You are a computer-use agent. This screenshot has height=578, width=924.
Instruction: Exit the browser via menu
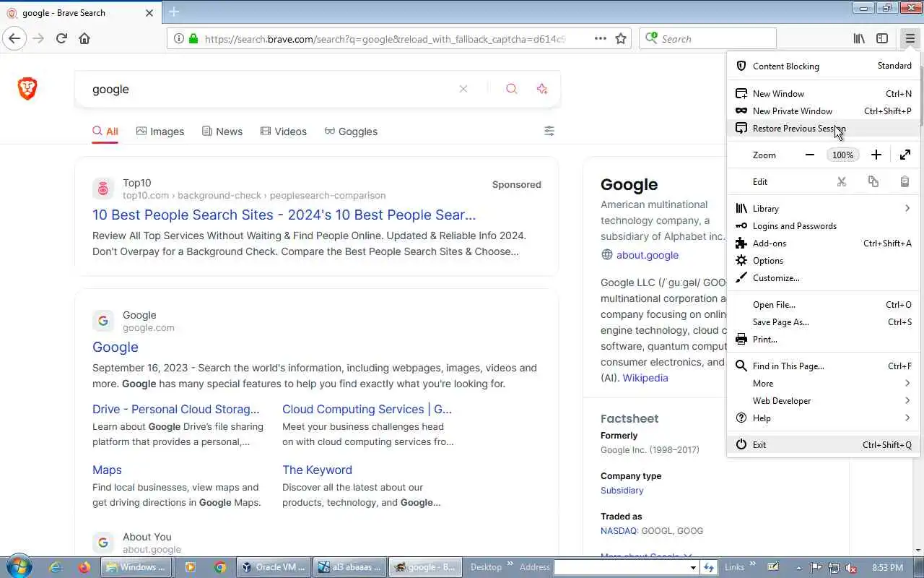pos(824,444)
